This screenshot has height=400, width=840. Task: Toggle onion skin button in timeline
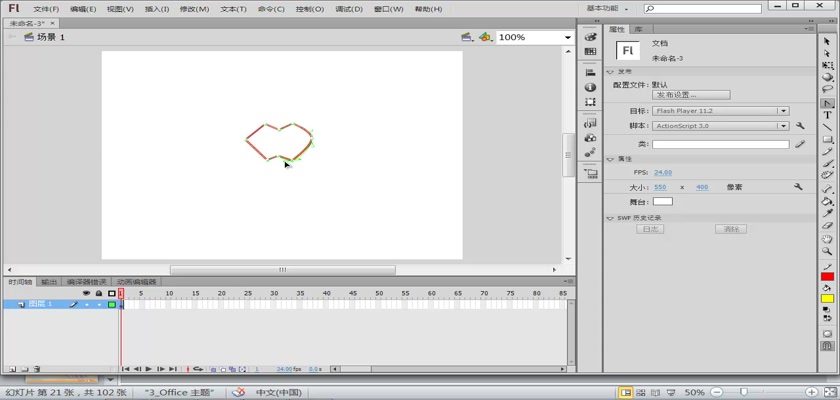click(214, 369)
